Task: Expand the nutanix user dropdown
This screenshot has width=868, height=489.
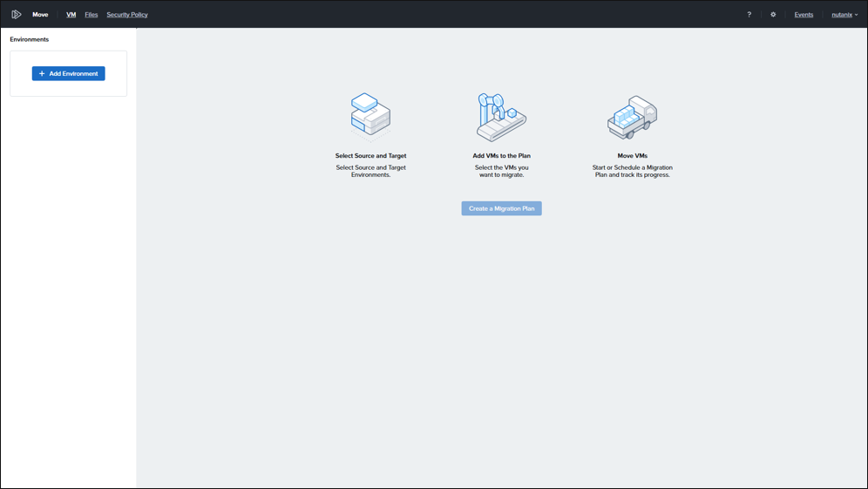Action: tap(844, 15)
